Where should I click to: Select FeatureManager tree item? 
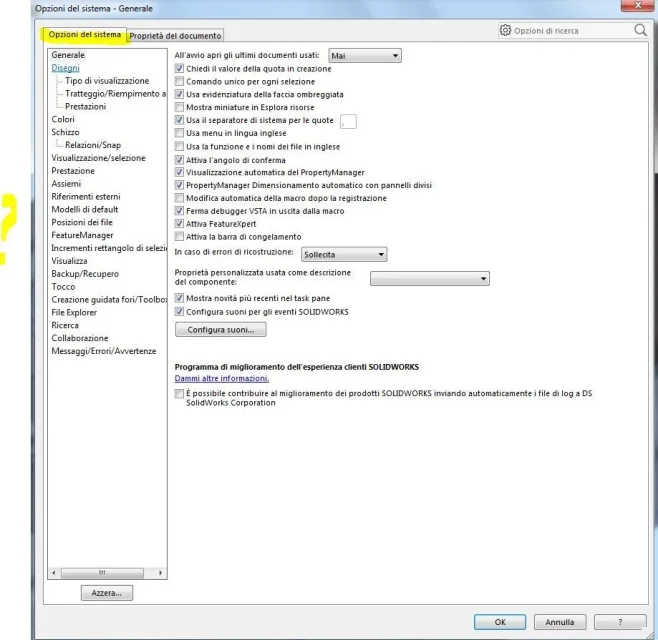82,235
